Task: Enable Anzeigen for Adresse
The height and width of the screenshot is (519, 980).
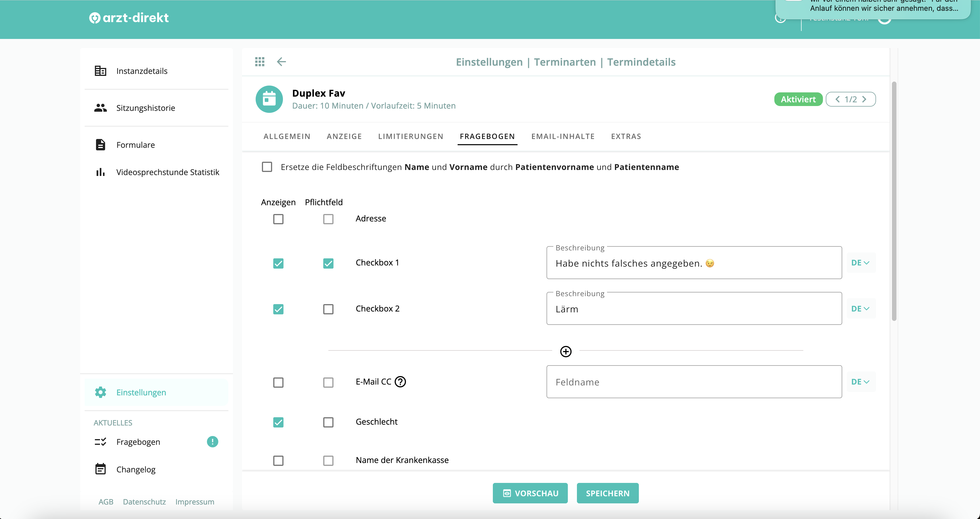Action: coord(278,219)
